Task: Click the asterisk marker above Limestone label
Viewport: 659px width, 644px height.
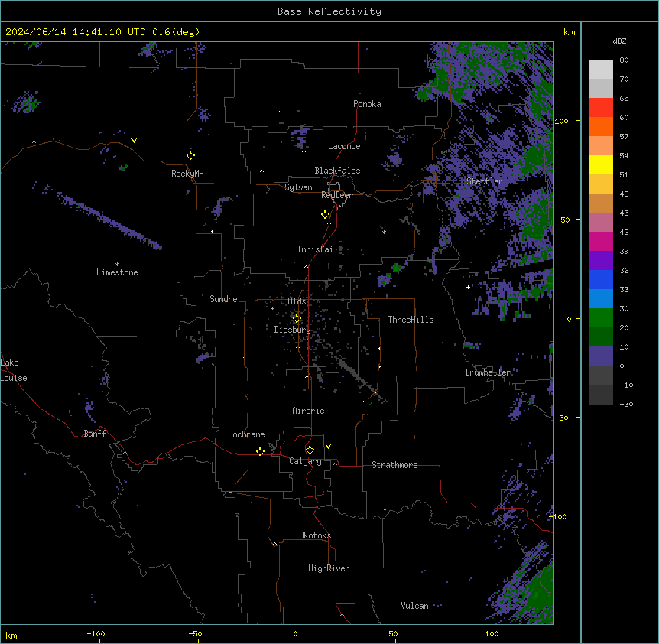Action: tap(117, 265)
